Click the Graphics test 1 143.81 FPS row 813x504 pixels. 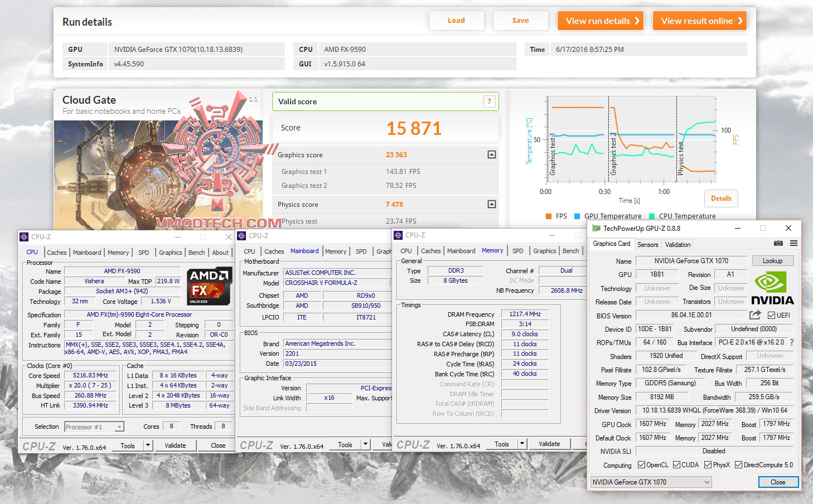[386, 172]
